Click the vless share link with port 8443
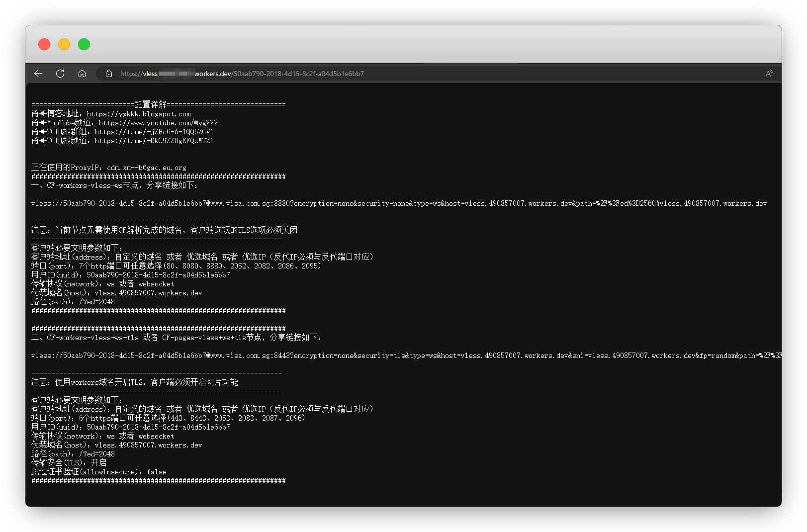 coord(406,355)
